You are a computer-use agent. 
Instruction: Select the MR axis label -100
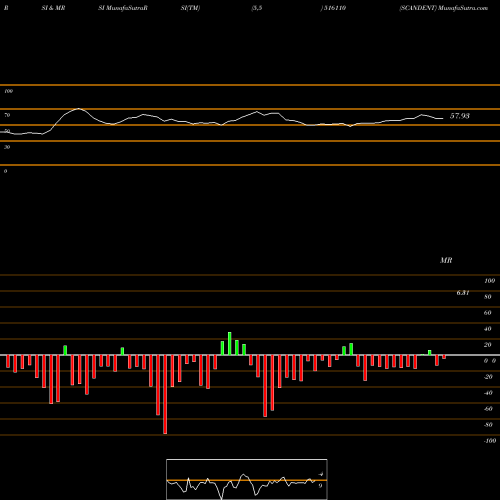click(x=490, y=441)
